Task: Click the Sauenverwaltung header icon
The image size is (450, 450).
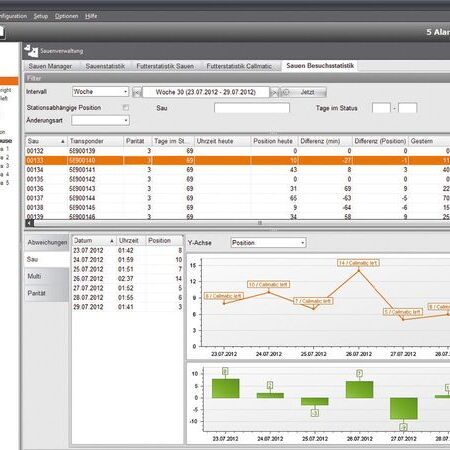Action: tap(31, 51)
